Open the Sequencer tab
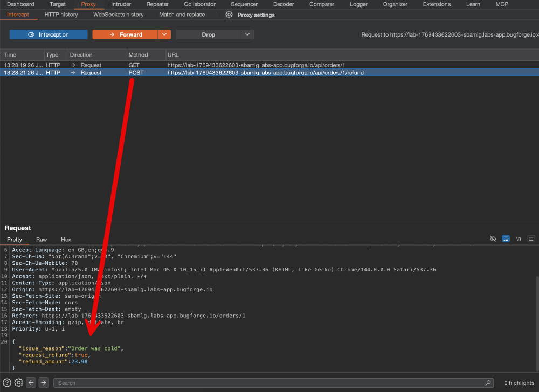539x392 pixels. point(244,4)
